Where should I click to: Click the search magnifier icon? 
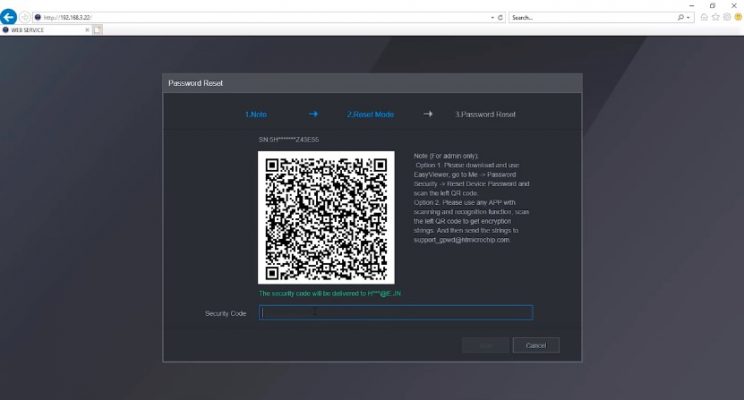(681, 18)
